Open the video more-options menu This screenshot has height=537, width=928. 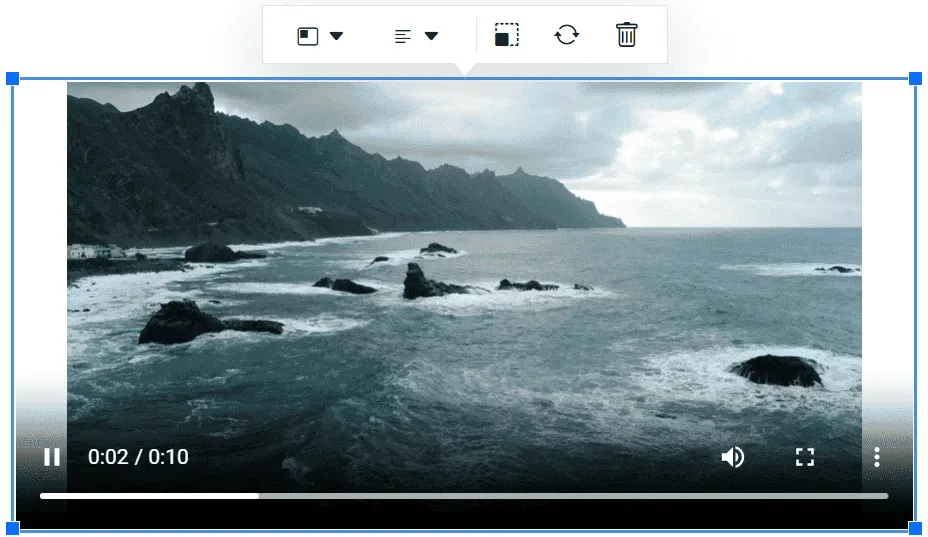tap(877, 457)
